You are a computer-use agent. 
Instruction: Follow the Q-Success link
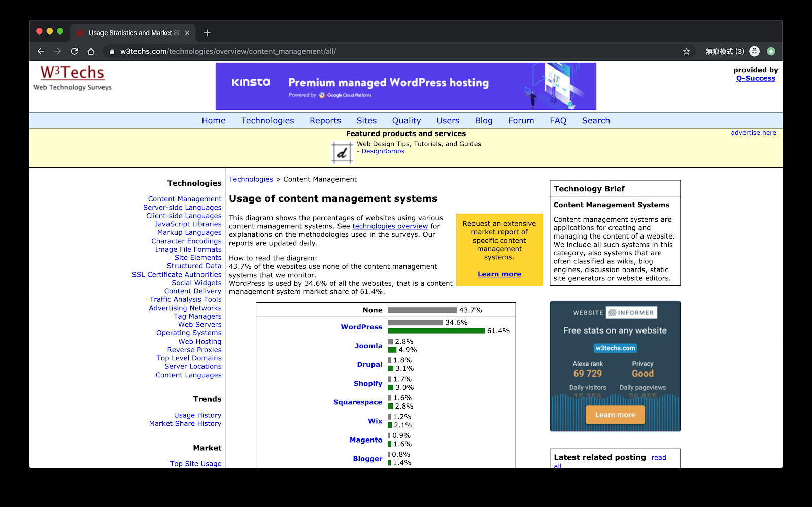coord(756,78)
